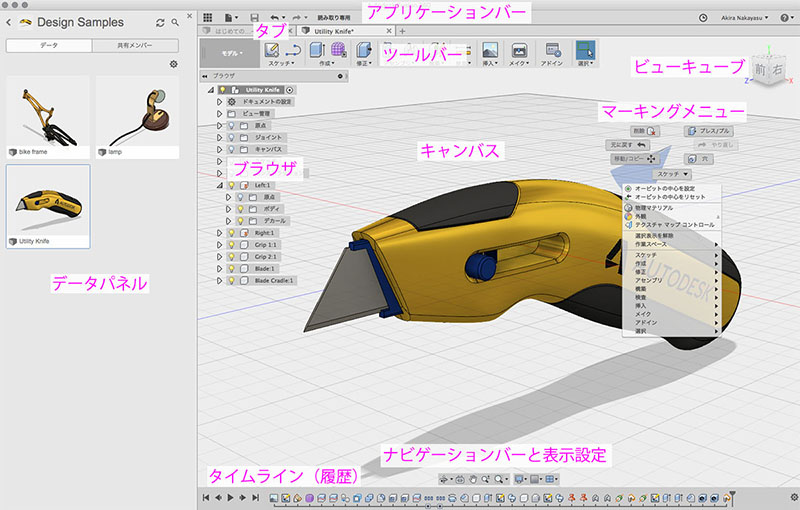This screenshot has height=510, width=800.
Task: Open the lamp design thumbnail
Action: pos(137,117)
